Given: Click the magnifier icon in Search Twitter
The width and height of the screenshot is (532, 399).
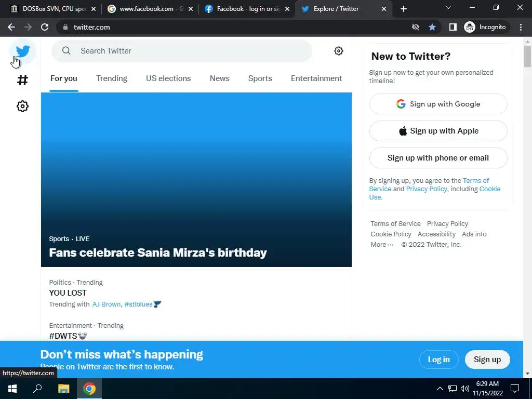Looking at the screenshot, I should point(66,51).
